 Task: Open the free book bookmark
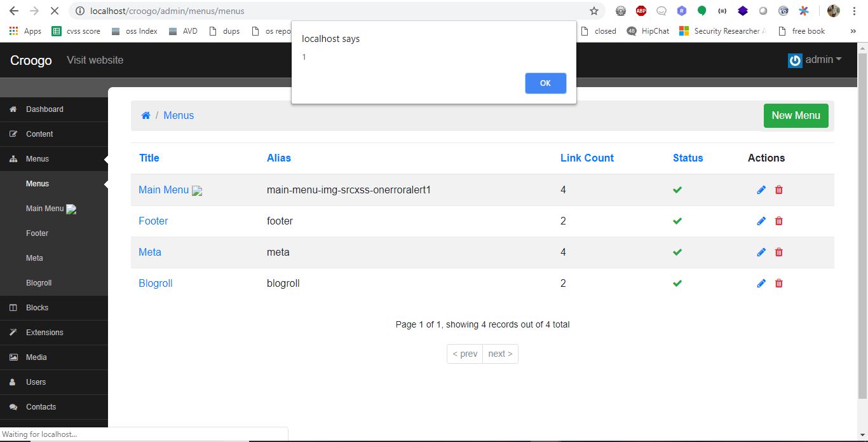[801, 31]
